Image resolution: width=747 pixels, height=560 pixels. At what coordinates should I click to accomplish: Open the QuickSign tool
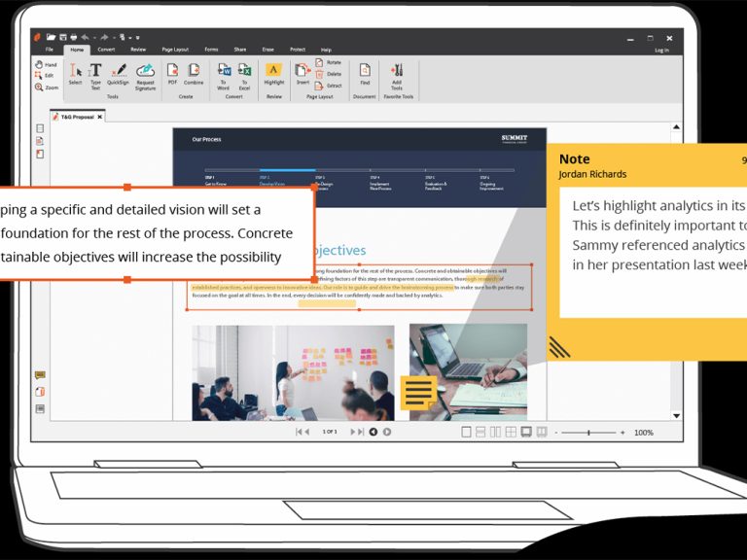pos(118,74)
